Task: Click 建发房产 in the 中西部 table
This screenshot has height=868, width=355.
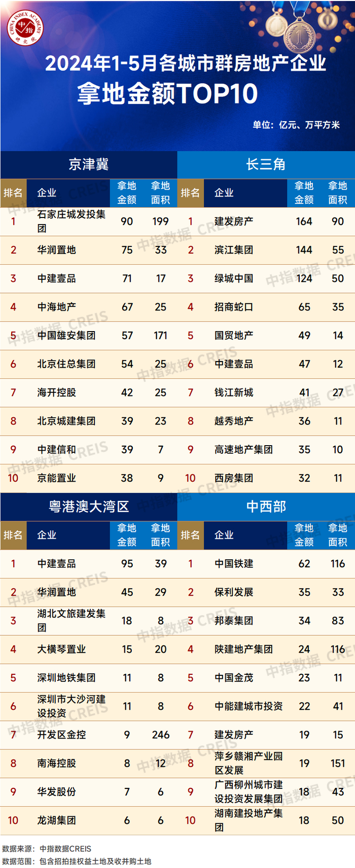Action: pos(234,735)
